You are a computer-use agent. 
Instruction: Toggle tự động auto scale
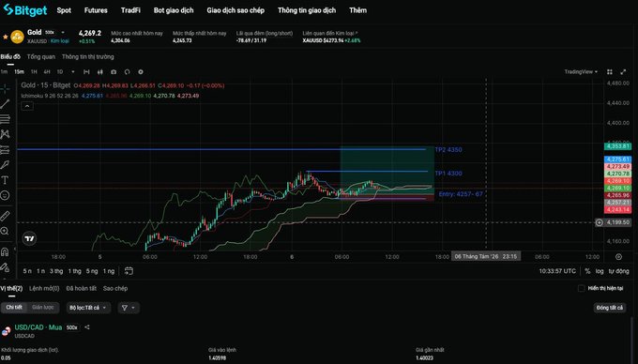(619, 271)
